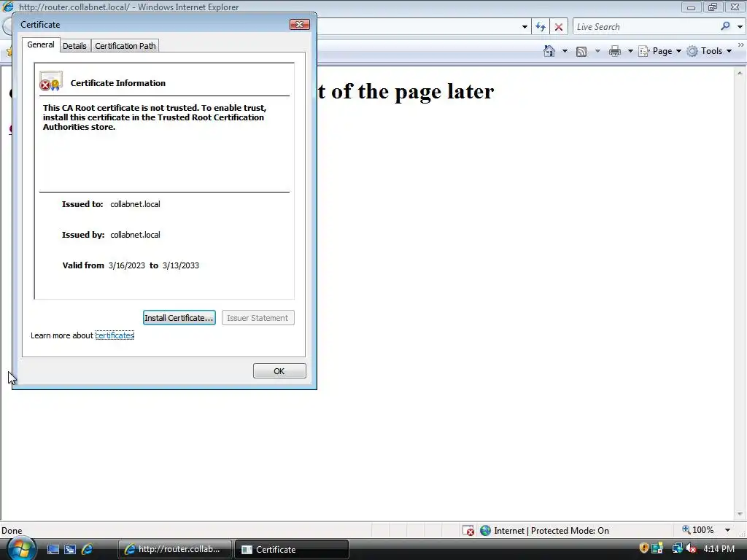Launch Internet Explorer from quick launch
This screenshot has width=747, height=560.
pos(88,550)
